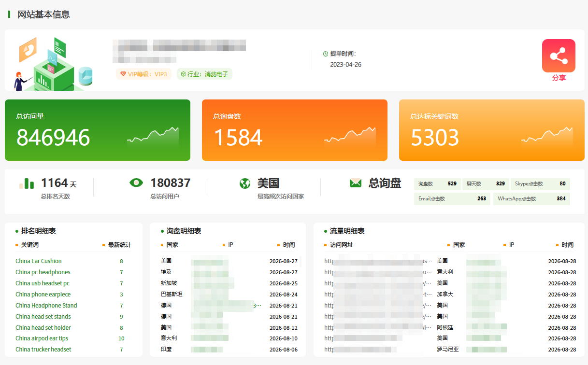Click the diamond icon in VIP等级 badge
588x365 pixels.
(x=123, y=74)
